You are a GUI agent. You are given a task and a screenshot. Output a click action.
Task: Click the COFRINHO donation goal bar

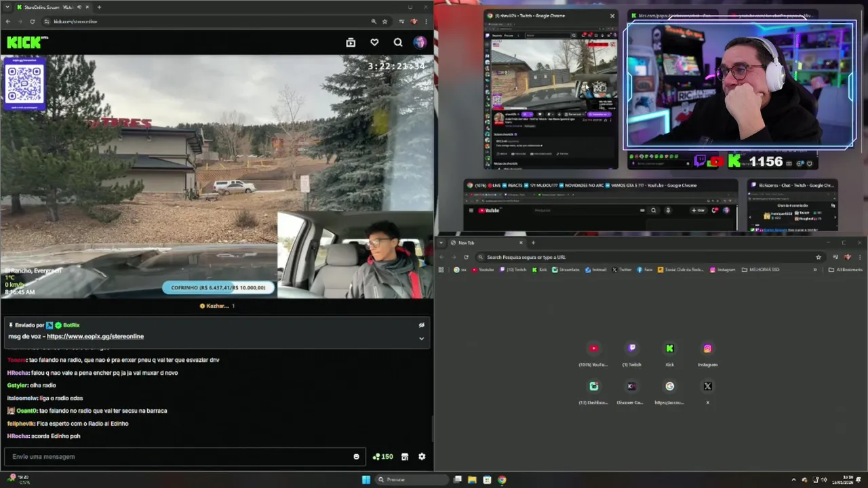click(218, 287)
